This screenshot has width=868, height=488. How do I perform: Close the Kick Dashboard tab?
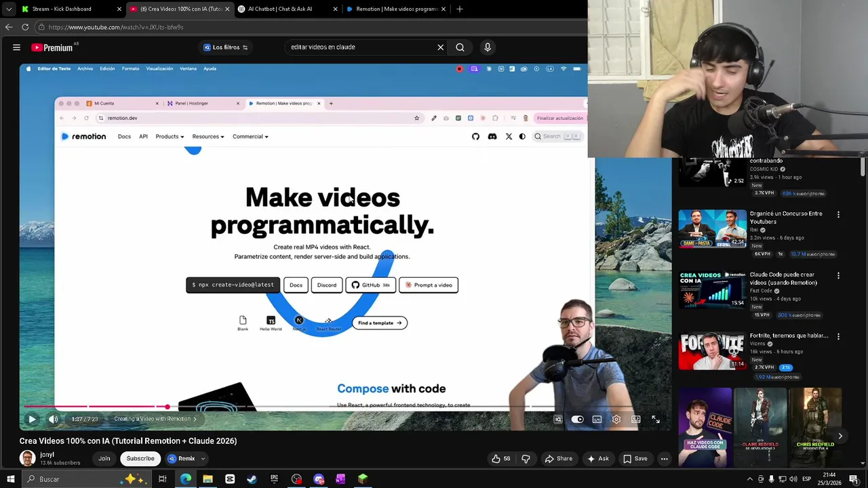[119, 9]
